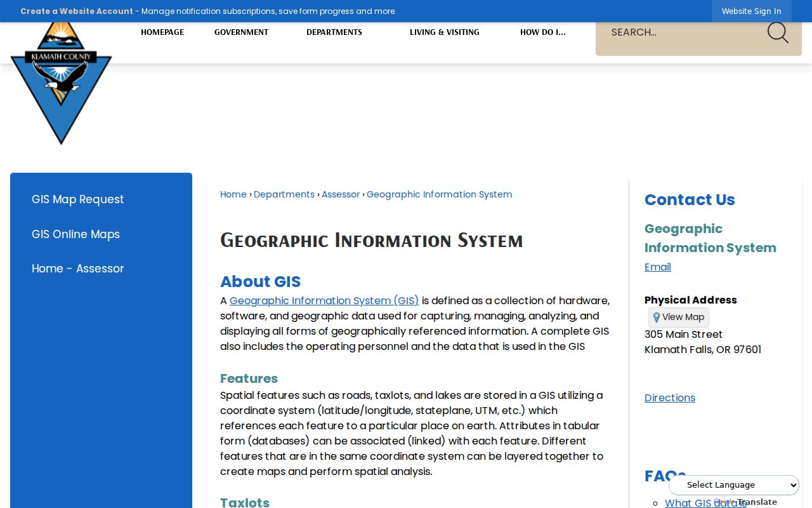Click the 305 Main Street address text
This screenshot has height=508, width=812.
pos(684,335)
